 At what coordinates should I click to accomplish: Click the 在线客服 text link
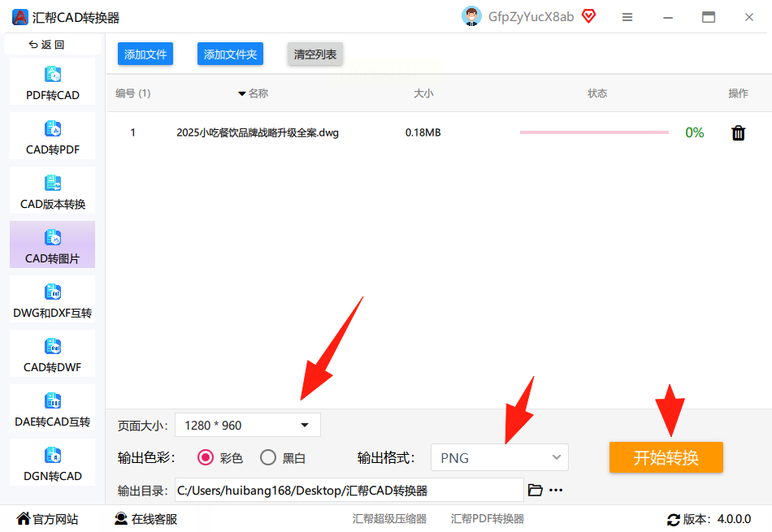(x=154, y=519)
